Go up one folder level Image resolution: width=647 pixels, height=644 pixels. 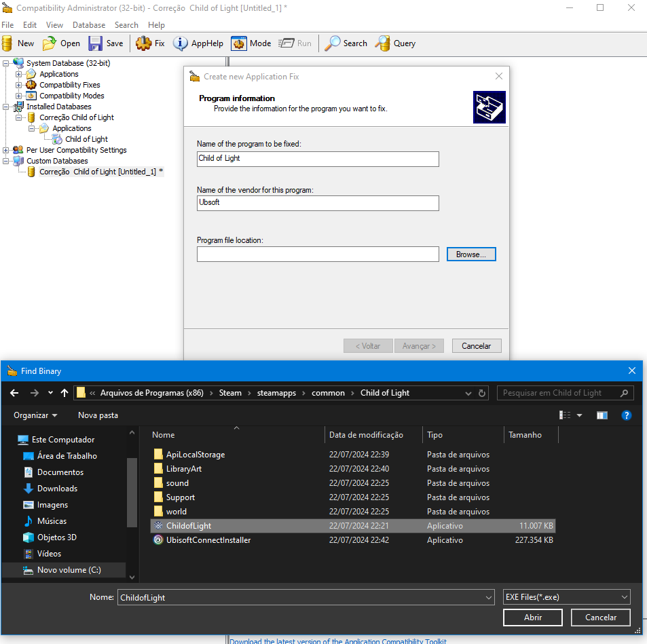click(64, 393)
